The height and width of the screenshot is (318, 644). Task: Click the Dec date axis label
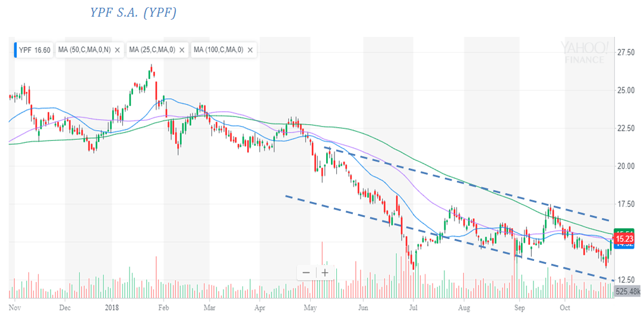click(x=65, y=307)
